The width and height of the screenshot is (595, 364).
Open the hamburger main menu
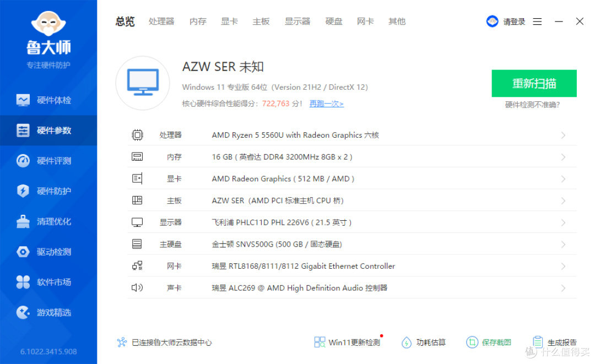pos(537,21)
